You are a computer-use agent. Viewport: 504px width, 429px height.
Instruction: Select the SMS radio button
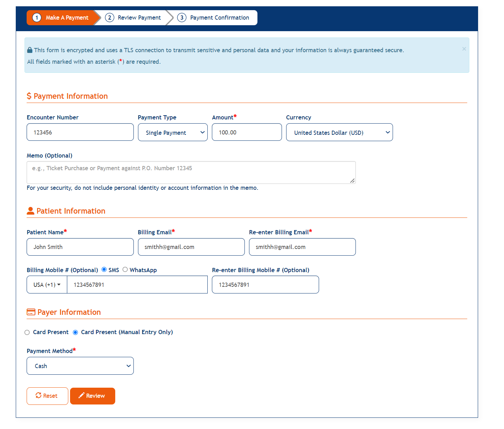coord(104,269)
